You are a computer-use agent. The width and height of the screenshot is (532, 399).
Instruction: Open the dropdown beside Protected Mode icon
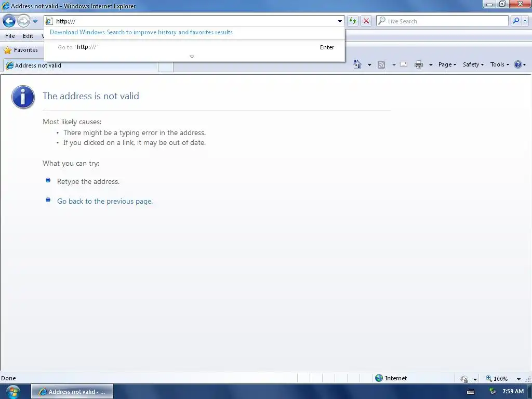[475, 379]
